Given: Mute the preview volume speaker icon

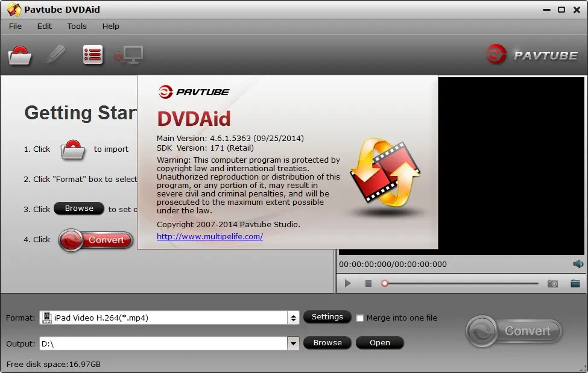Looking at the screenshot, I should (578, 264).
